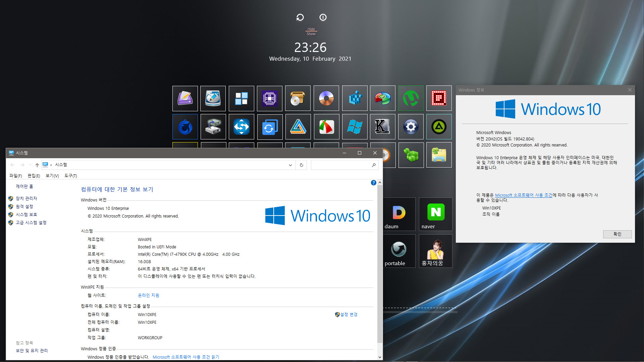
Task: Open 장치 관리자 link
Action: (26, 198)
